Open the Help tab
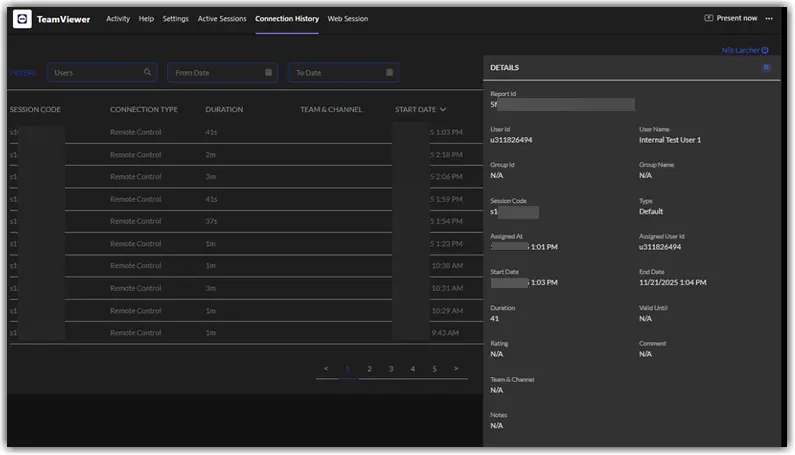The height and width of the screenshot is (455, 795). coord(146,19)
